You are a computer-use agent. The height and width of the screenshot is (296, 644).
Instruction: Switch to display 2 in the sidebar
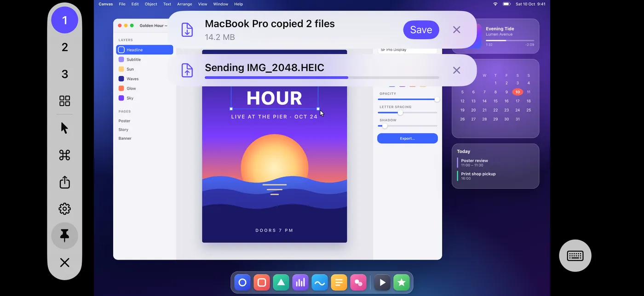pyautogui.click(x=64, y=47)
